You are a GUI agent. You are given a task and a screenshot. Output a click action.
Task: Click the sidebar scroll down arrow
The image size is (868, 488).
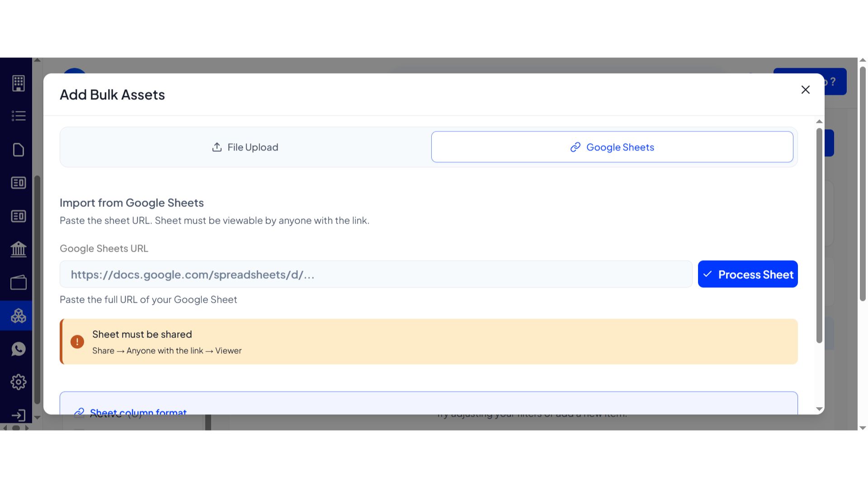click(x=38, y=418)
